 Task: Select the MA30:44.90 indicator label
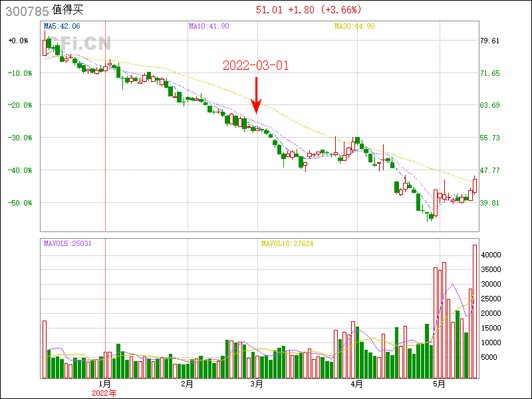354,26
